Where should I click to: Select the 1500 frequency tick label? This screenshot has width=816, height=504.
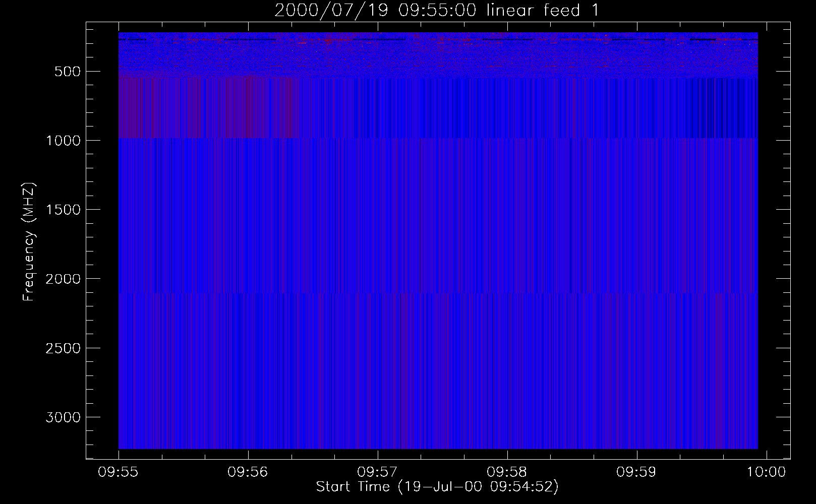[64, 210]
